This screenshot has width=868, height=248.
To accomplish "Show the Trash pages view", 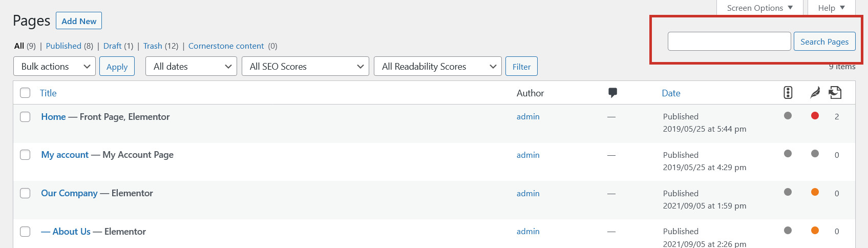I will 153,46.
